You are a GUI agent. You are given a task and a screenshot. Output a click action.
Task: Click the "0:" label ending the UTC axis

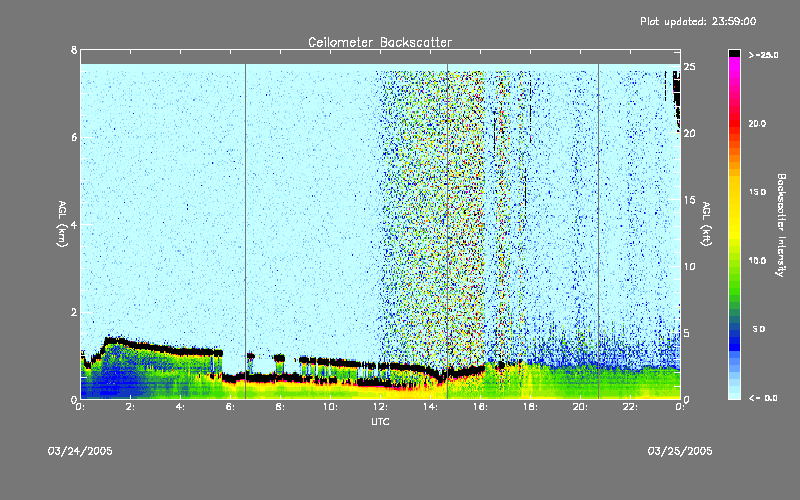[x=680, y=407]
